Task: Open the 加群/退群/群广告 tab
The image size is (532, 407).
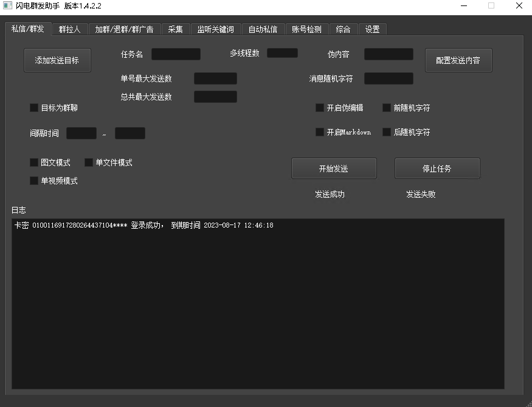Action: (125, 29)
